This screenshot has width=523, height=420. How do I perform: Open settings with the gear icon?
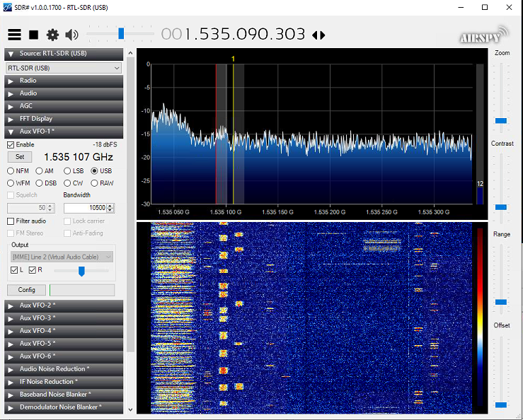click(x=52, y=35)
